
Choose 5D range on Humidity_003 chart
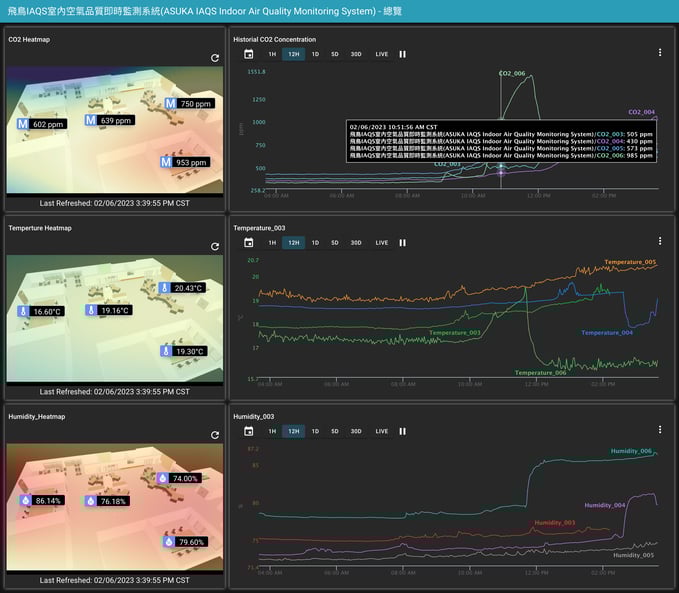pyautogui.click(x=335, y=431)
